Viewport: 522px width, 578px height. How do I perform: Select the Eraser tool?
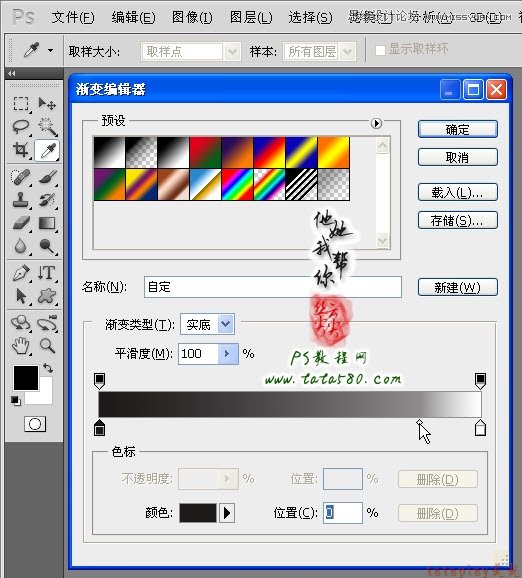(21, 223)
